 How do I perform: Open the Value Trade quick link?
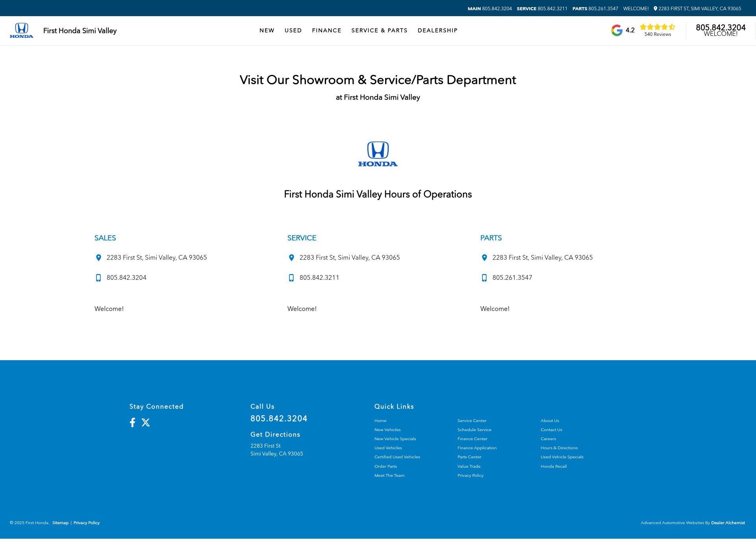pyautogui.click(x=469, y=467)
